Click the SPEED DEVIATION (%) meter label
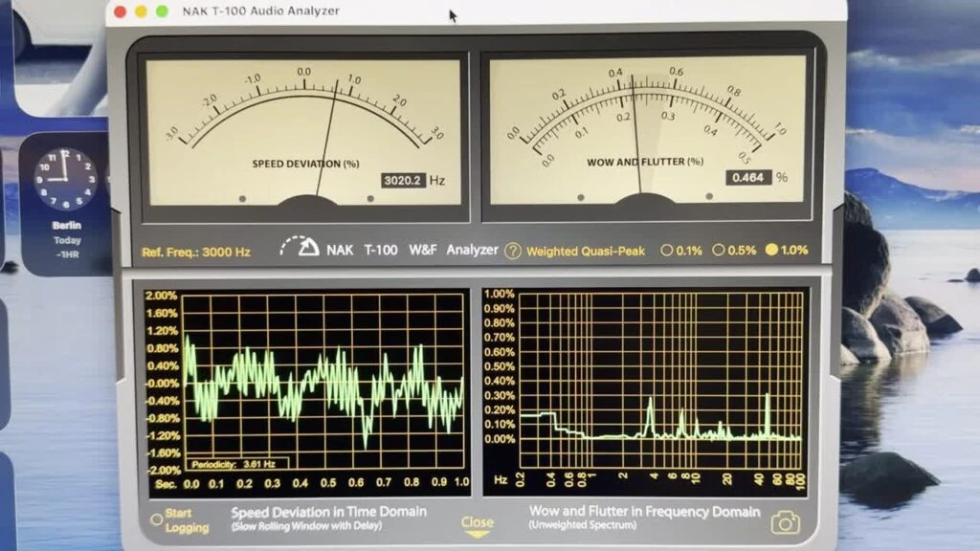980x551 pixels. (305, 164)
